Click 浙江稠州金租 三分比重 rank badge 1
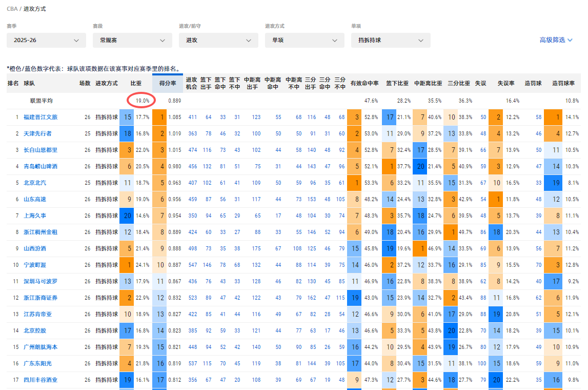 451,232
